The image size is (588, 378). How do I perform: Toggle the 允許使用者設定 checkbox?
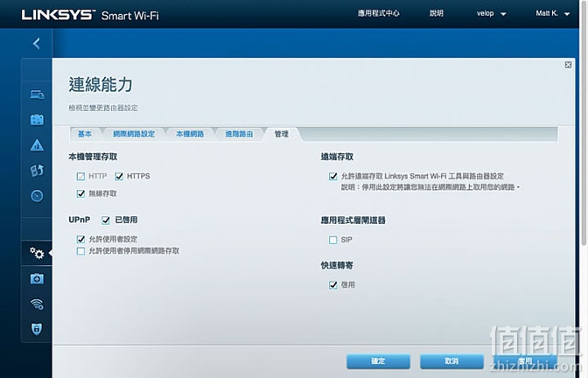pyautogui.click(x=80, y=239)
